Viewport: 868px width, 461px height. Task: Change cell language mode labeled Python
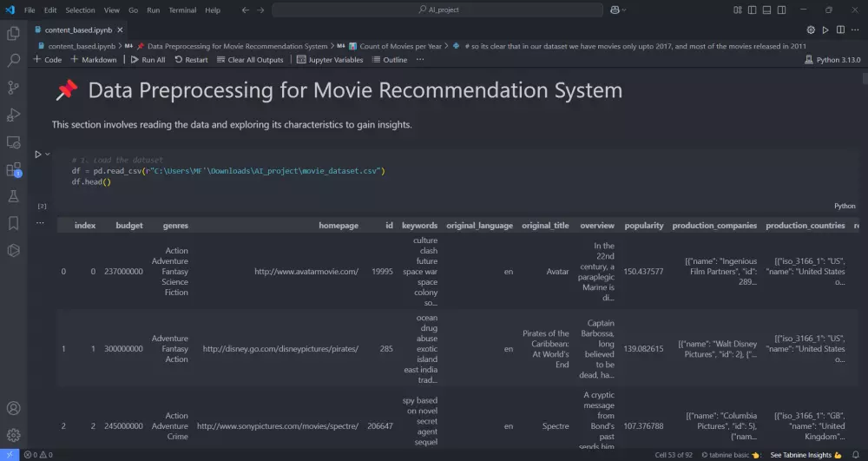tap(845, 206)
